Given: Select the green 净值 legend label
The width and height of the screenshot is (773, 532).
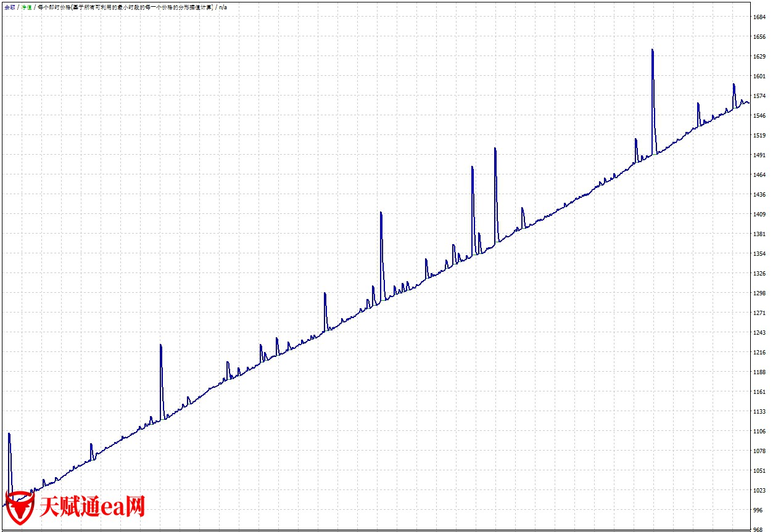Looking at the screenshot, I should (x=27, y=7).
